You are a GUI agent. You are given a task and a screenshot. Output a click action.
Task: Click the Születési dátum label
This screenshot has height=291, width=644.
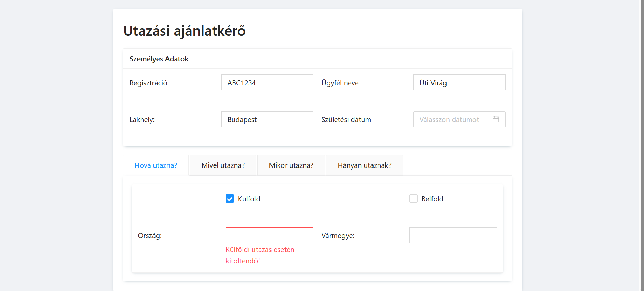346,120
